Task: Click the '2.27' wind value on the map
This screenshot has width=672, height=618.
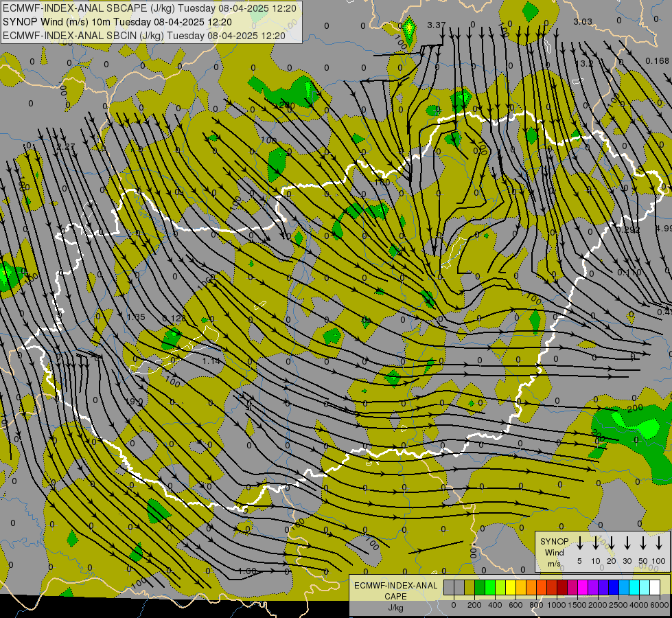Action: tap(66, 146)
